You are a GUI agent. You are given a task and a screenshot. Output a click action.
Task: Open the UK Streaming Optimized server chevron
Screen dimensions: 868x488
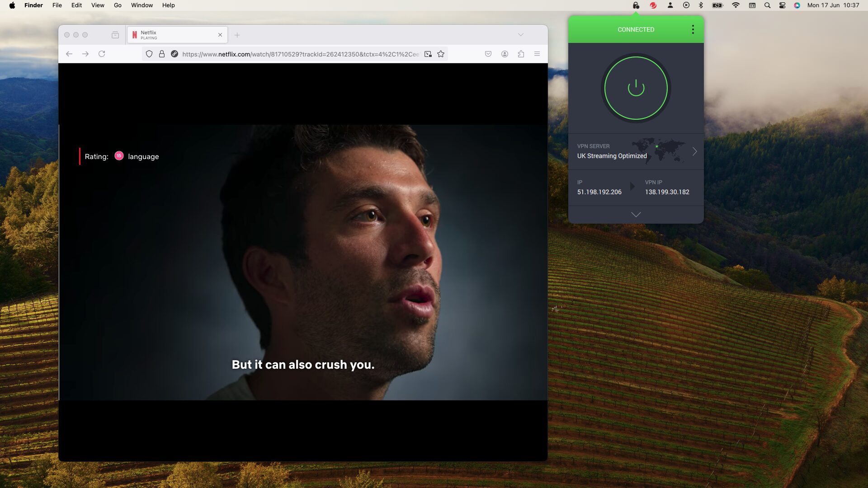click(x=694, y=151)
